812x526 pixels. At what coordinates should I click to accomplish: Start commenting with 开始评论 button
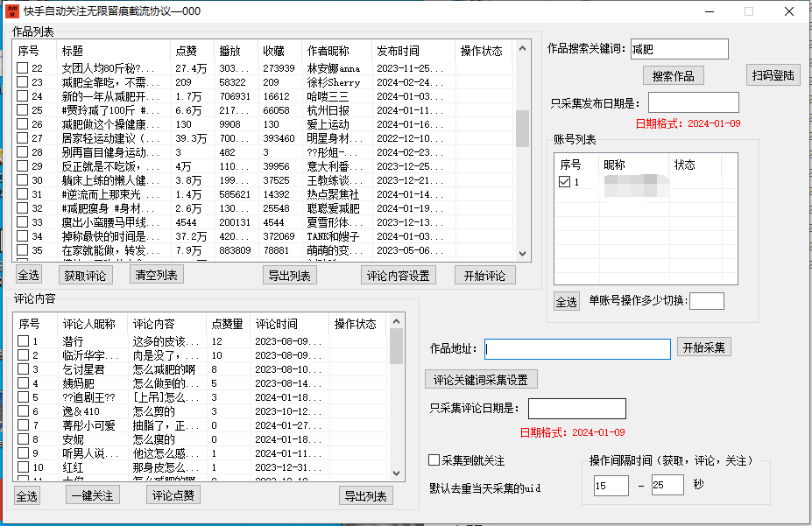[x=484, y=276]
